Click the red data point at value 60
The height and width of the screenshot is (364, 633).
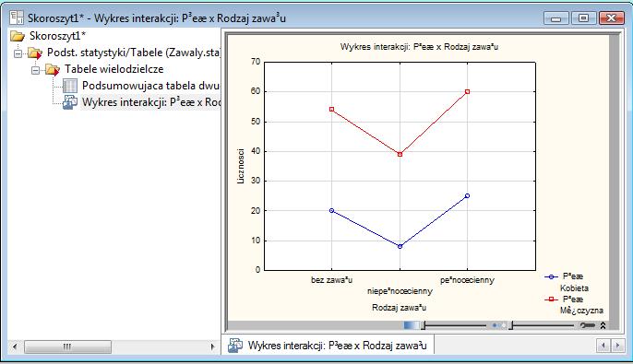(468, 92)
